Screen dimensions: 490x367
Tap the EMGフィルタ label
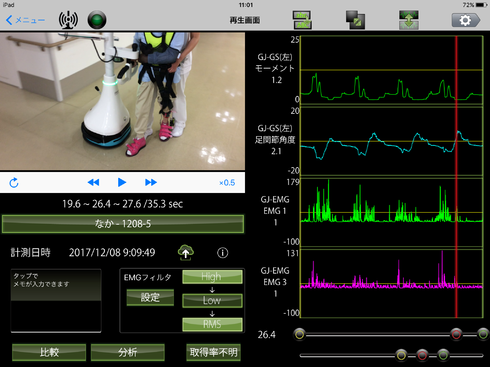147,277
